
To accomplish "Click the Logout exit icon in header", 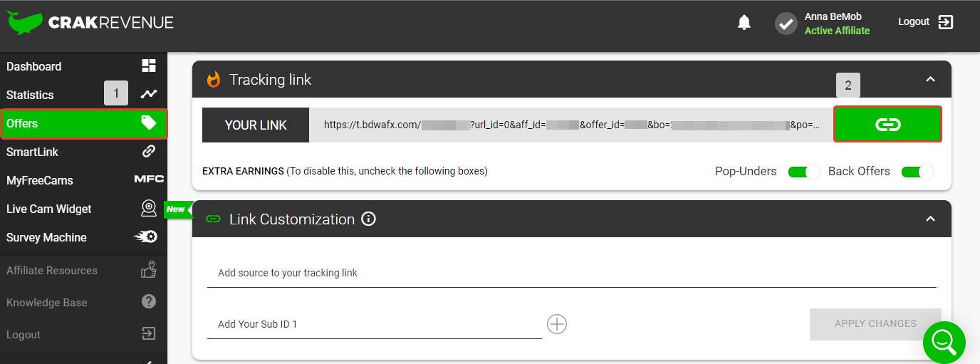I will click(945, 22).
